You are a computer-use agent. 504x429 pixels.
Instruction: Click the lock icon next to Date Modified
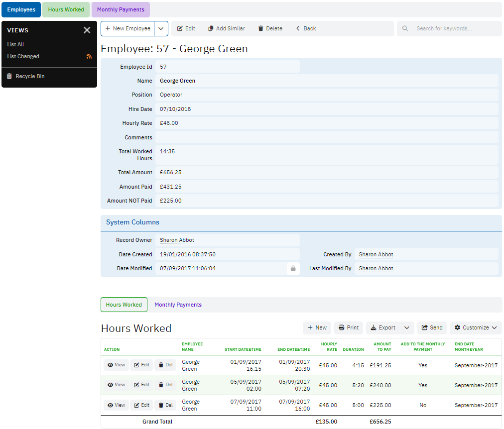293,269
